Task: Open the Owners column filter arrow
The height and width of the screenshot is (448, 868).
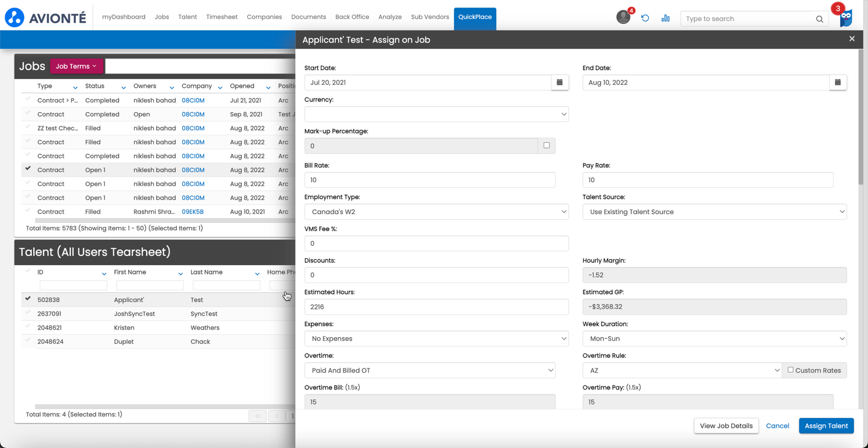Action: pos(171,88)
